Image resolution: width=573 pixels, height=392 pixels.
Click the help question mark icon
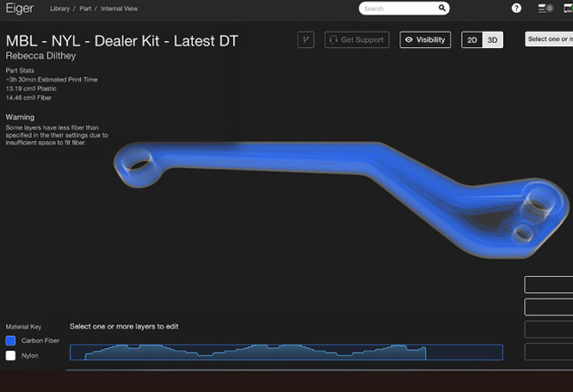pyautogui.click(x=516, y=9)
